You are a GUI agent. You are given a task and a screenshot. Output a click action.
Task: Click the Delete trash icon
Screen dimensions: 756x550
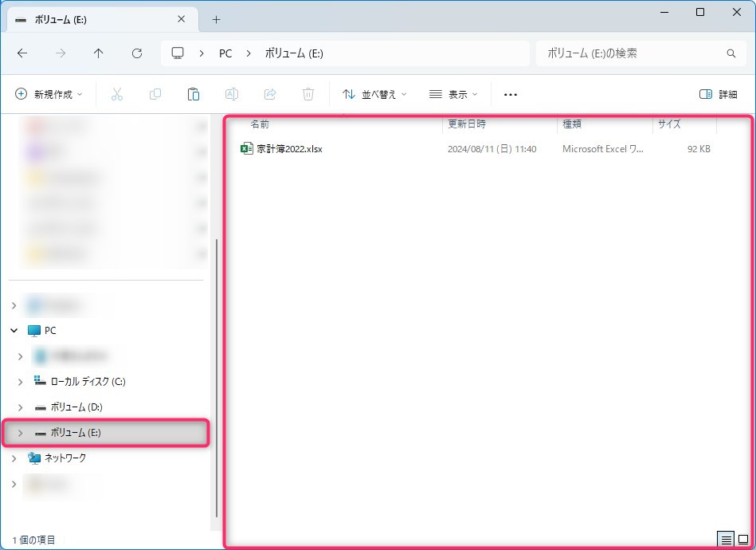pyautogui.click(x=308, y=94)
